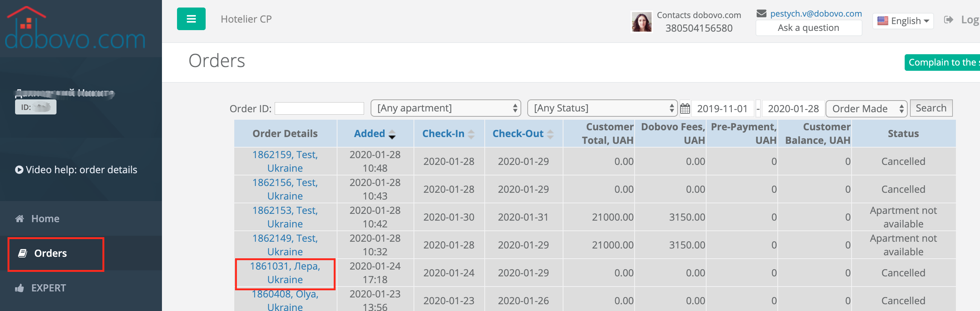980x311 pixels.
Task: Sort by Check-Out column arrows
Action: pos(550,134)
